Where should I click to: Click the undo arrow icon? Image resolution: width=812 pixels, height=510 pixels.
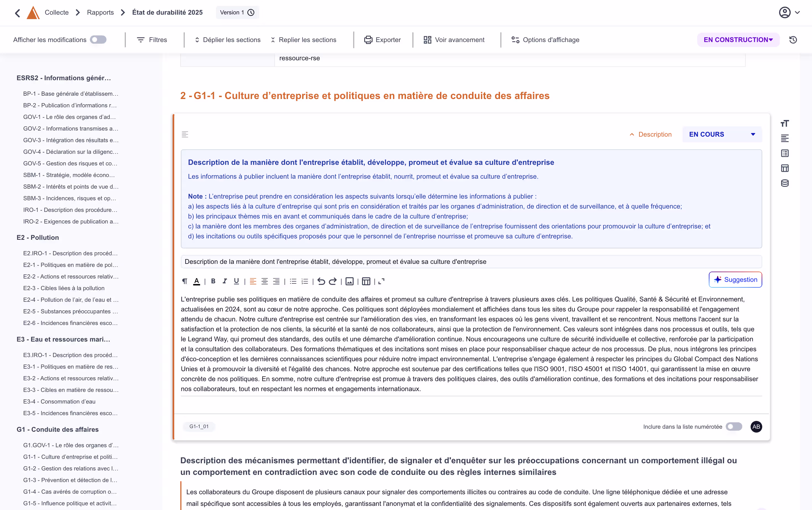pyautogui.click(x=321, y=281)
